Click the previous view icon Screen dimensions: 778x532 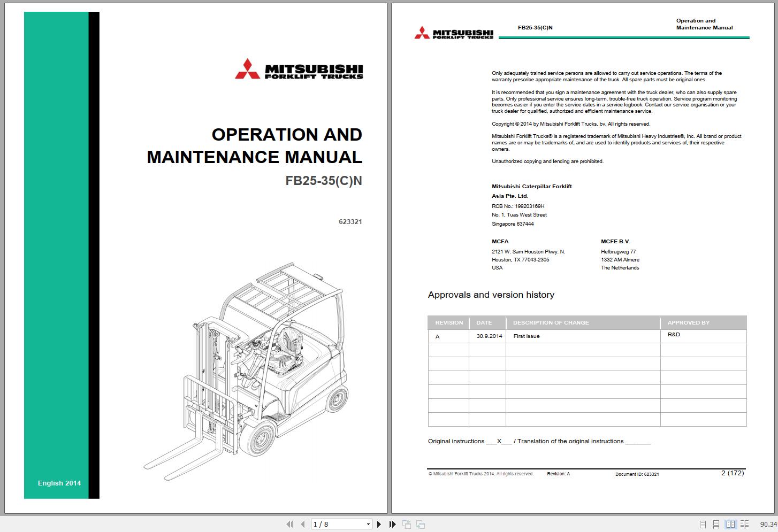click(x=407, y=525)
